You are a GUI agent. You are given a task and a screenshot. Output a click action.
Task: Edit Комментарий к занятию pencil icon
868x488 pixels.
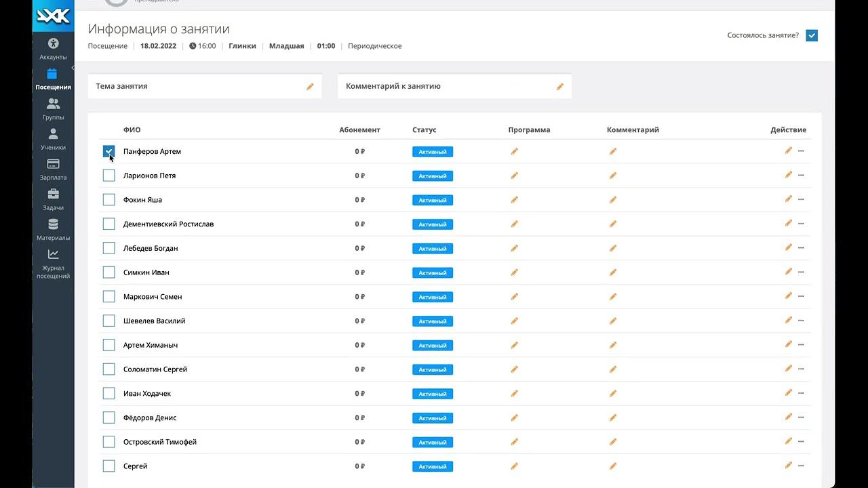click(560, 87)
